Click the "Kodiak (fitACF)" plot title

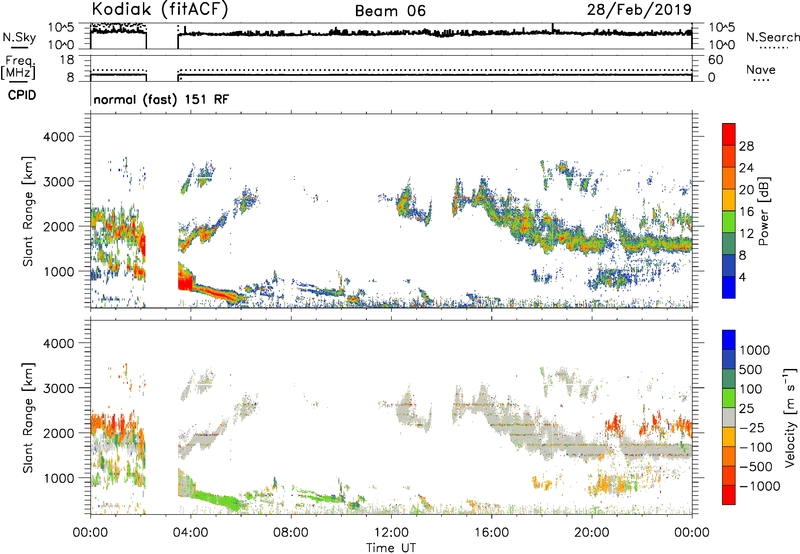coord(160,10)
